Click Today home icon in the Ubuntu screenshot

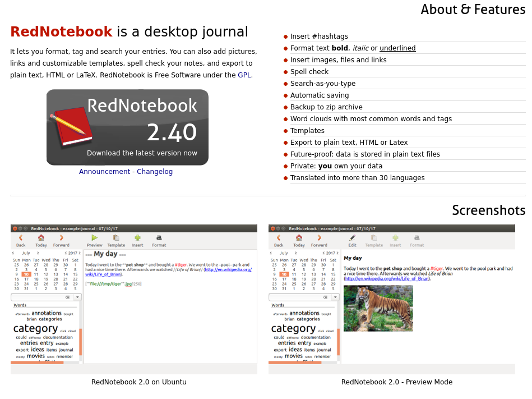click(x=41, y=238)
